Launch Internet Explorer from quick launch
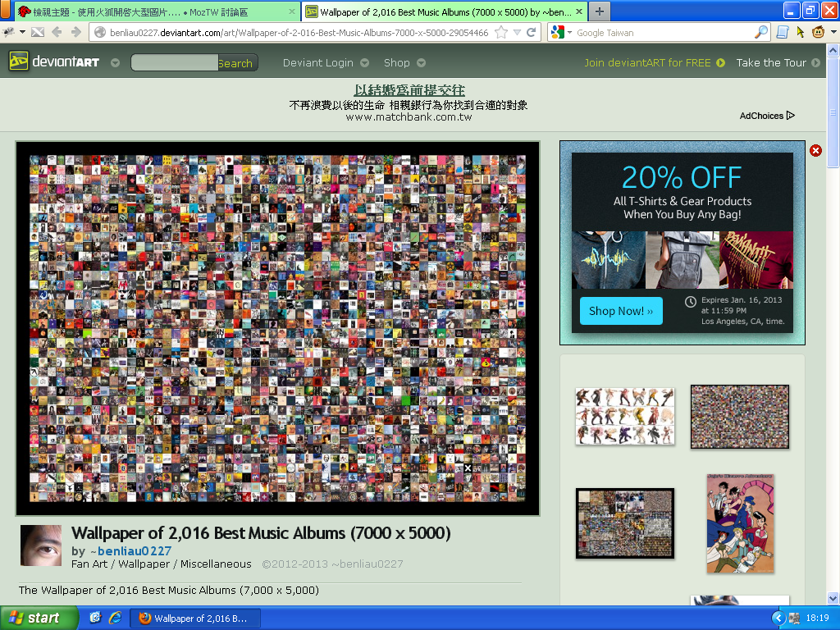 [x=115, y=618]
